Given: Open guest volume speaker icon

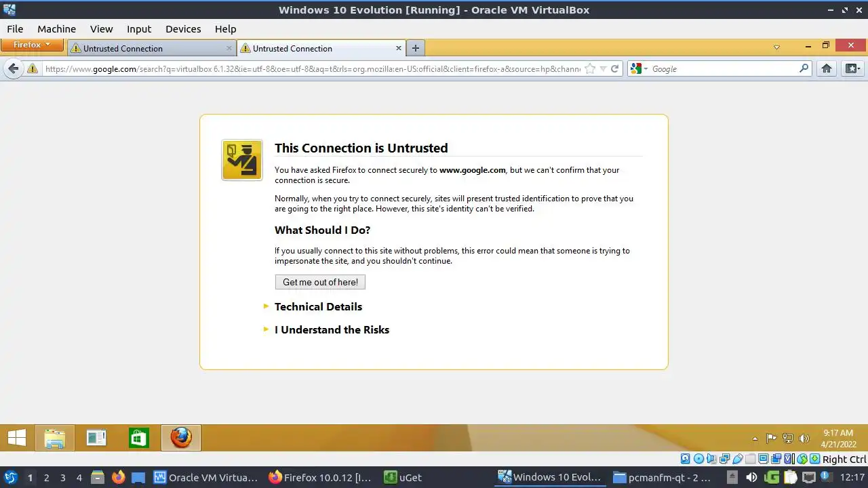Looking at the screenshot, I should (804, 439).
